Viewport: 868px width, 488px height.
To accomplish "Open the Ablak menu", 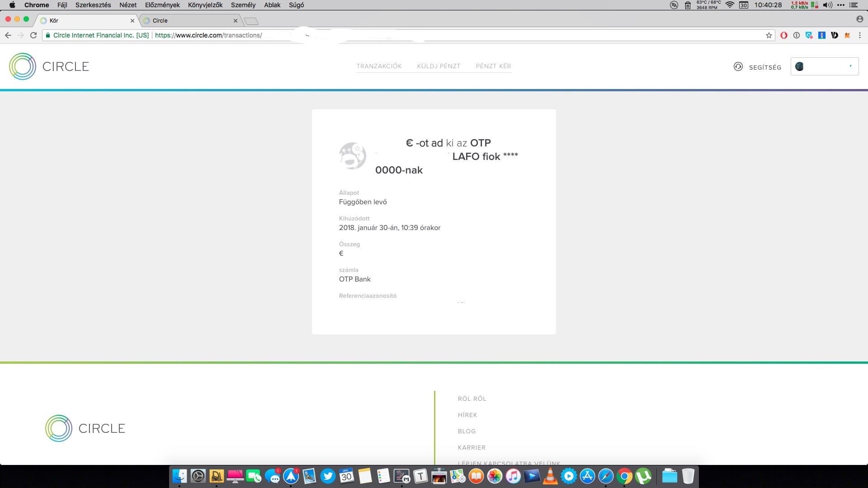I will pyautogui.click(x=272, y=5).
